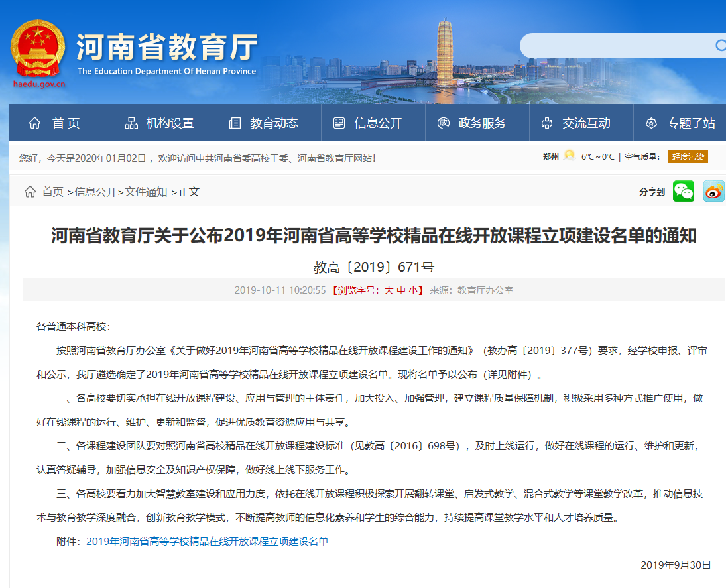The height and width of the screenshot is (588, 726).
Task: Open the 2019年精品在线开放课程立项建设名单 attachment link
Action: [207, 542]
